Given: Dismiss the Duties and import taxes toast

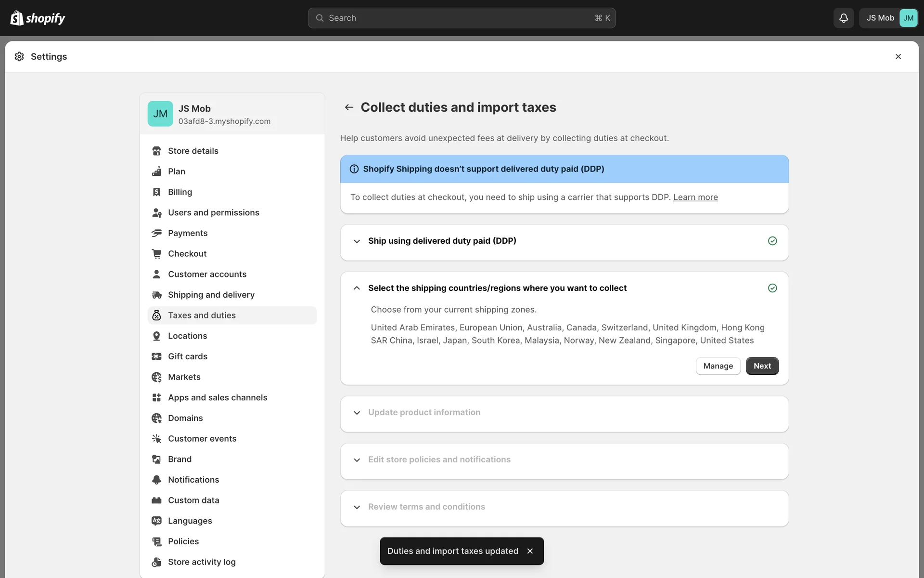Looking at the screenshot, I should (x=530, y=551).
